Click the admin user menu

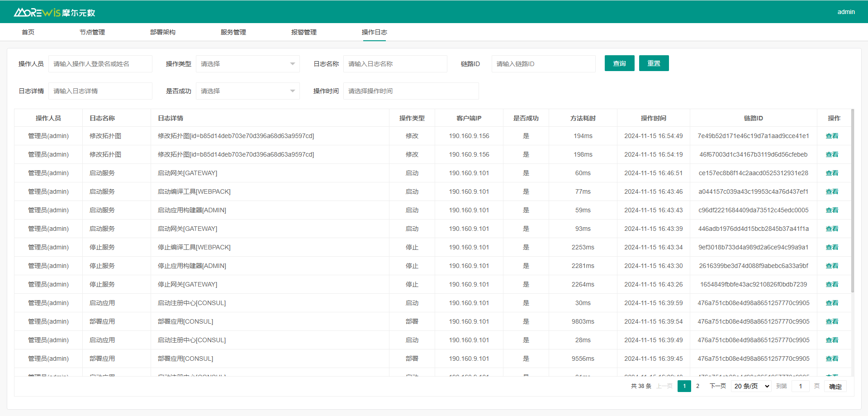pyautogui.click(x=845, y=12)
